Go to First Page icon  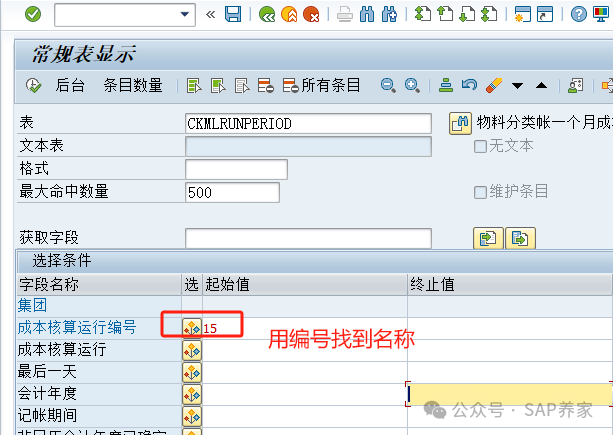pyautogui.click(x=423, y=14)
